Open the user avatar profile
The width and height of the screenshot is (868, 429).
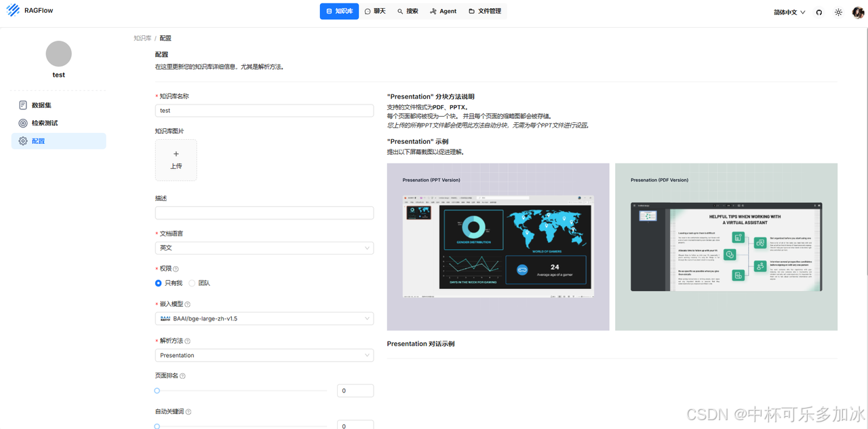857,12
